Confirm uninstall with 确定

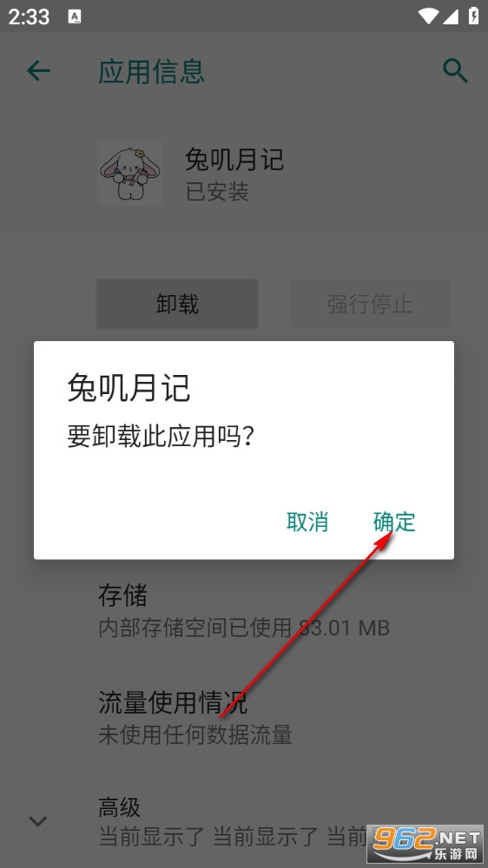pyautogui.click(x=394, y=522)
